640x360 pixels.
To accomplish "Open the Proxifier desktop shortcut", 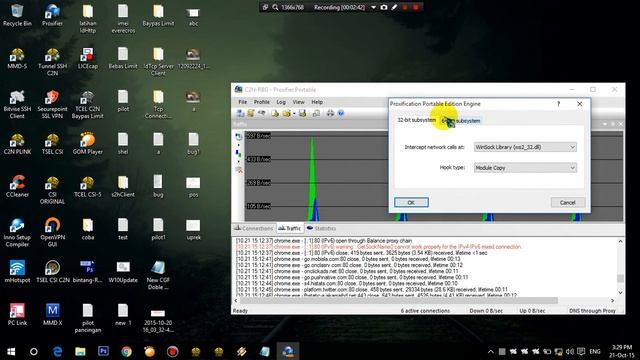I will 52,15.
